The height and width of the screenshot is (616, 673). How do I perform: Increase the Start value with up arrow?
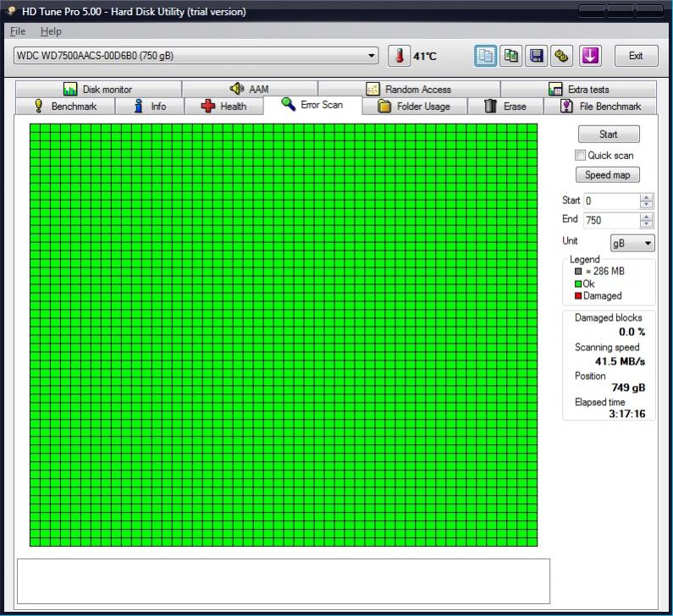pyautogui.click(x=647, y=197)
